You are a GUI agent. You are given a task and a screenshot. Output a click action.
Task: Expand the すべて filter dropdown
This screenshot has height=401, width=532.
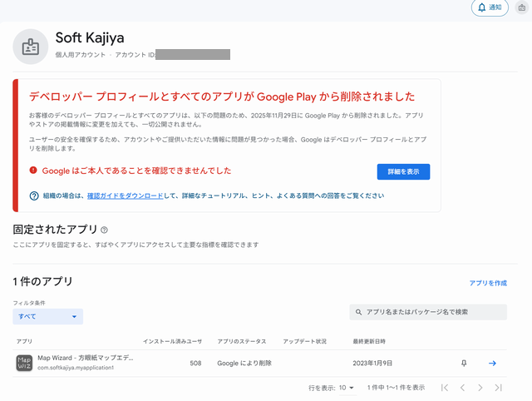[x=47, y=317]
